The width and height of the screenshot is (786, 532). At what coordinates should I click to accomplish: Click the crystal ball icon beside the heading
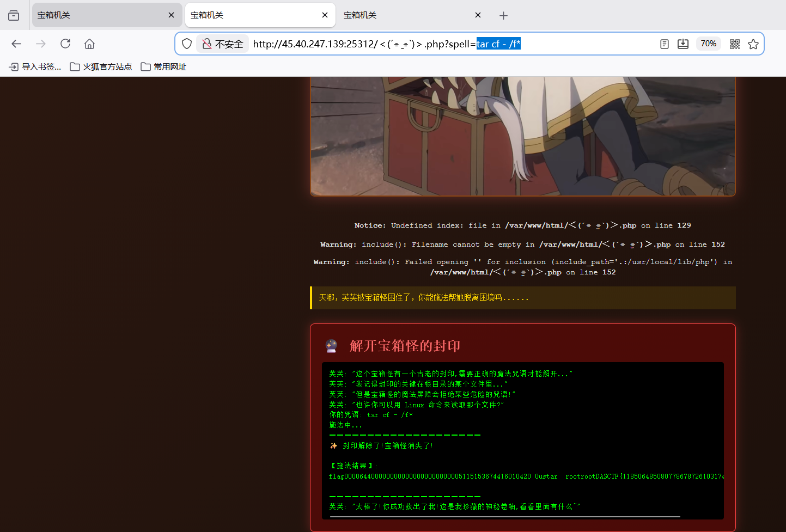coord(331,346)
